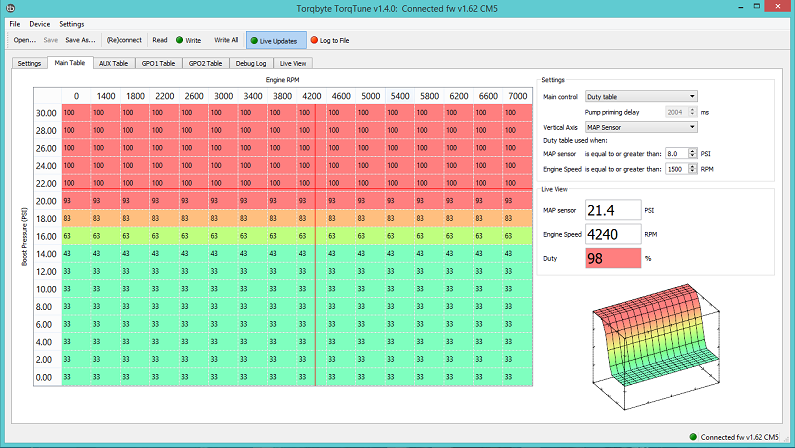
Task: Click the MAP sensor threshold 8.0 field
Action: 677,154
